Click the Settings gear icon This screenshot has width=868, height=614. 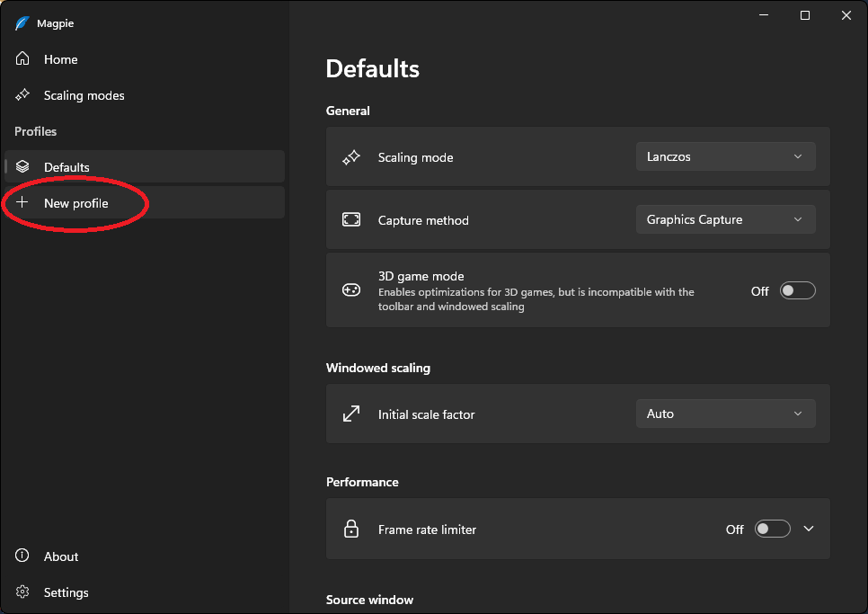click(x=23, y=592)
